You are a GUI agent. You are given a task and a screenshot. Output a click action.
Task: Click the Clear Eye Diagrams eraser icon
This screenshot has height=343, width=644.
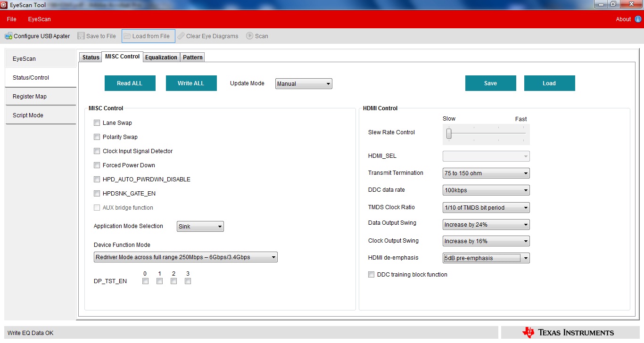(181, 36)
